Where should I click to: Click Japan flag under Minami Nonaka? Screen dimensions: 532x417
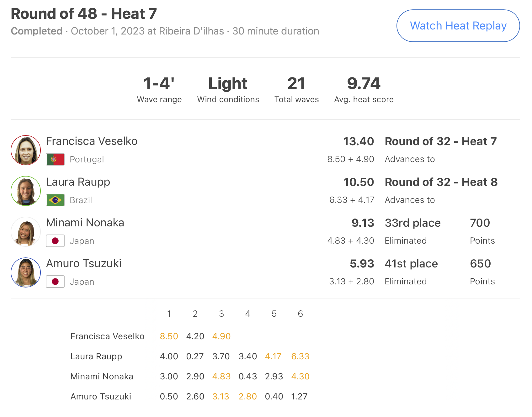point(55,241)
